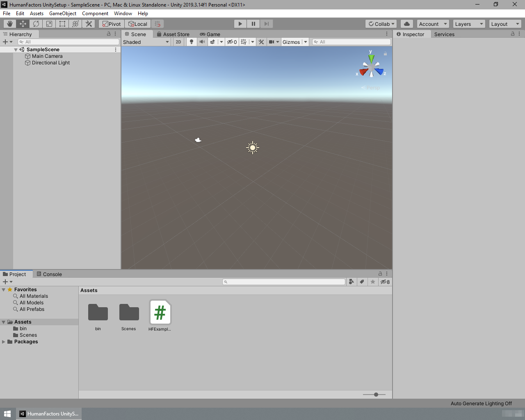The height and width of the screenshot is (420, 525).
Task: Toggle scene audio
Action: pos(202,42)
